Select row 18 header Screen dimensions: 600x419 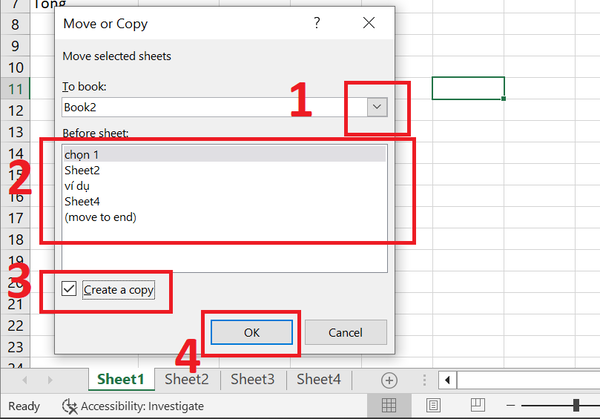pos(15,240)
